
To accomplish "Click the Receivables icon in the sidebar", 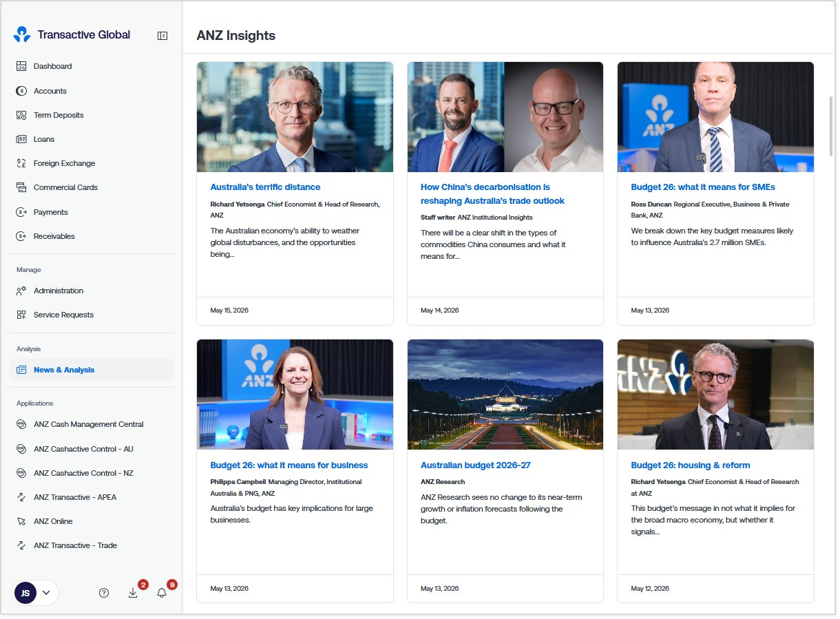I will 21,236.
